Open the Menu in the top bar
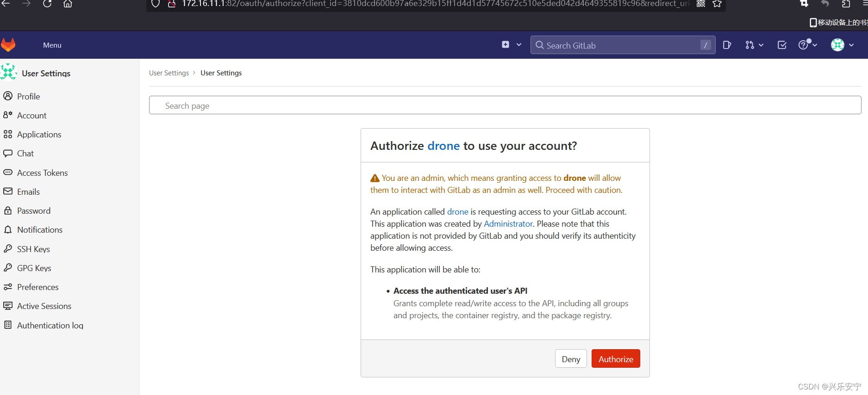Screen dimensions: 868x395 (52, 45)
